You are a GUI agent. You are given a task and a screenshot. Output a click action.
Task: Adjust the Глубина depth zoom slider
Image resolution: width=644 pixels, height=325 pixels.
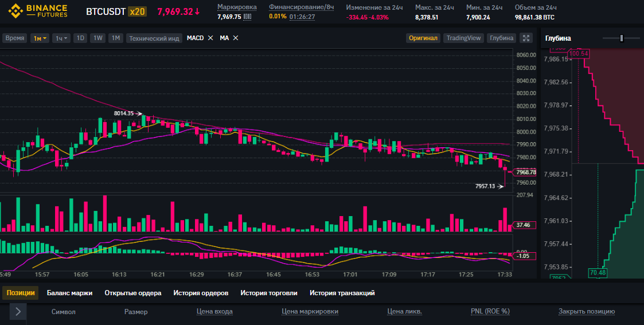point(621,38)
